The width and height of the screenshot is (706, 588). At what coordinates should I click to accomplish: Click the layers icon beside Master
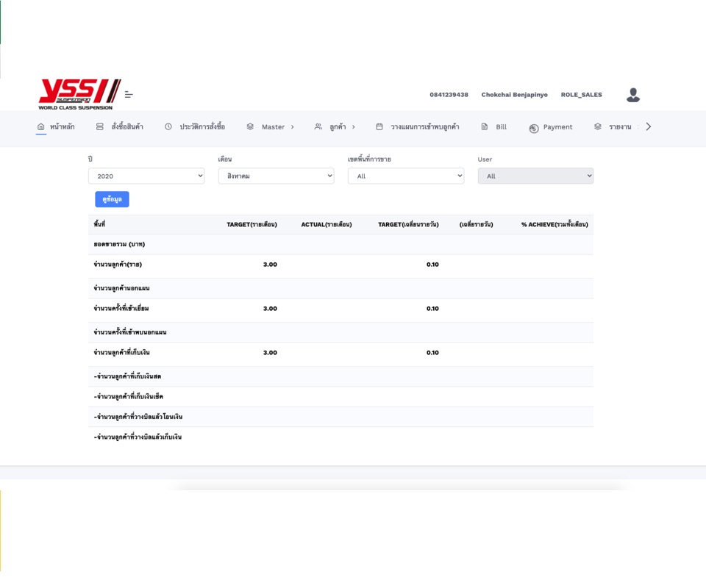(x=250, y=127)
